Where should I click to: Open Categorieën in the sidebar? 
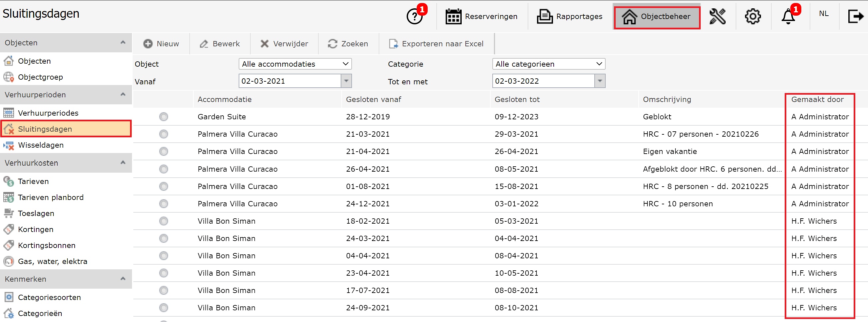point(40,314)
